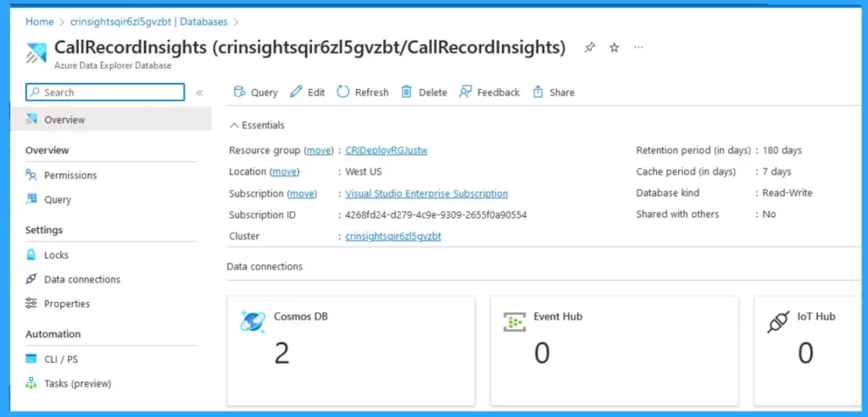
Task: Select the Subscription ID value text
Action: 437,214
